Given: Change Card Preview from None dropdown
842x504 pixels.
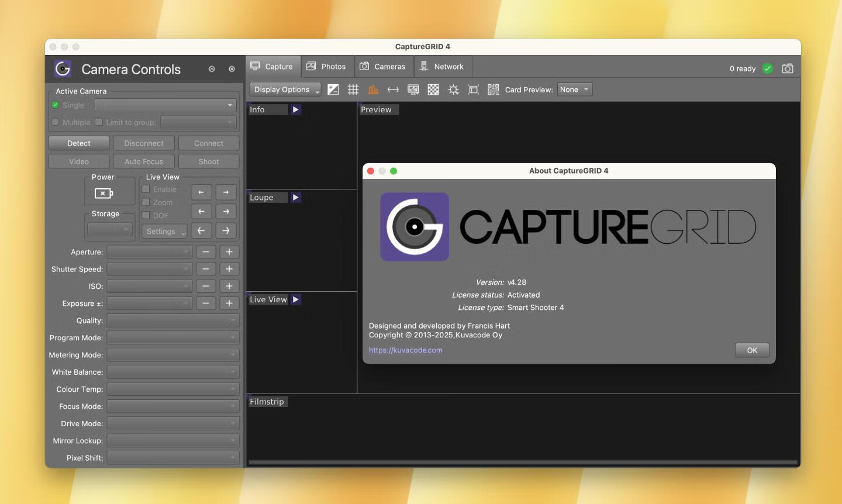Looking at the screenshot, I should tap(574, 89).
